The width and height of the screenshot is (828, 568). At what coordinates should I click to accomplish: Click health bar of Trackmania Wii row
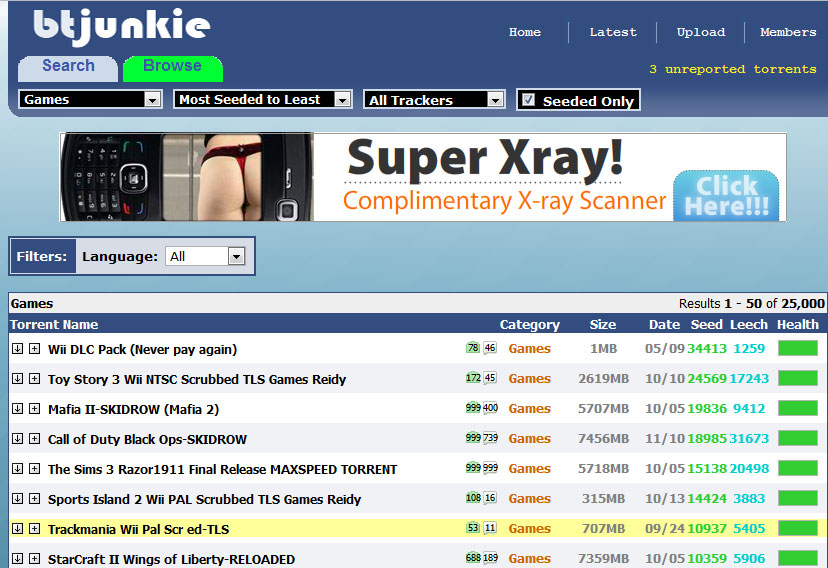(x=798, y=528)
